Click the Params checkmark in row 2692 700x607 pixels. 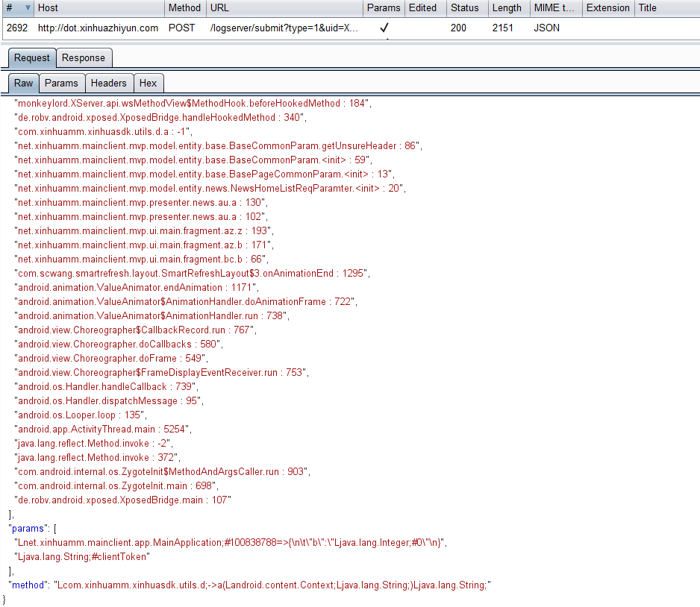[384, 28]
